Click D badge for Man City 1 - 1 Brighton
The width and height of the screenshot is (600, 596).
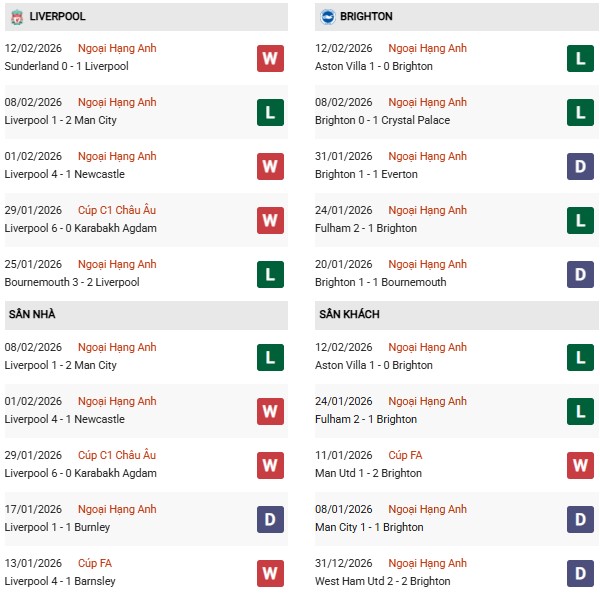coord(580,519)
